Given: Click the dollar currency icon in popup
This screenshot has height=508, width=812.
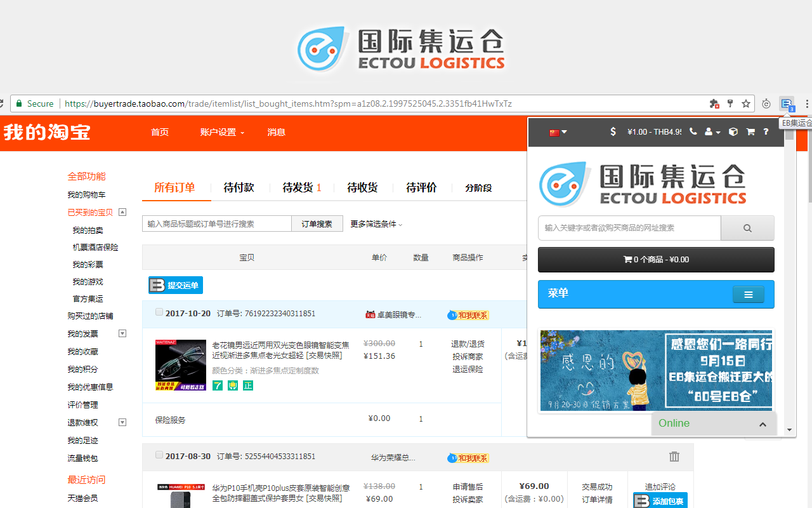Looking at the screenshot, I should click(613, 132).
